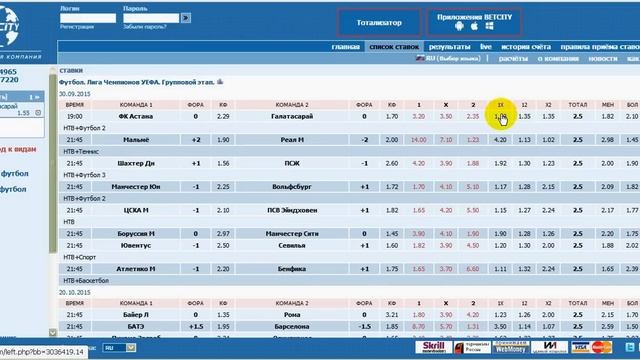Open the Android app download icon
640x360 pixels.
point(459,26)
